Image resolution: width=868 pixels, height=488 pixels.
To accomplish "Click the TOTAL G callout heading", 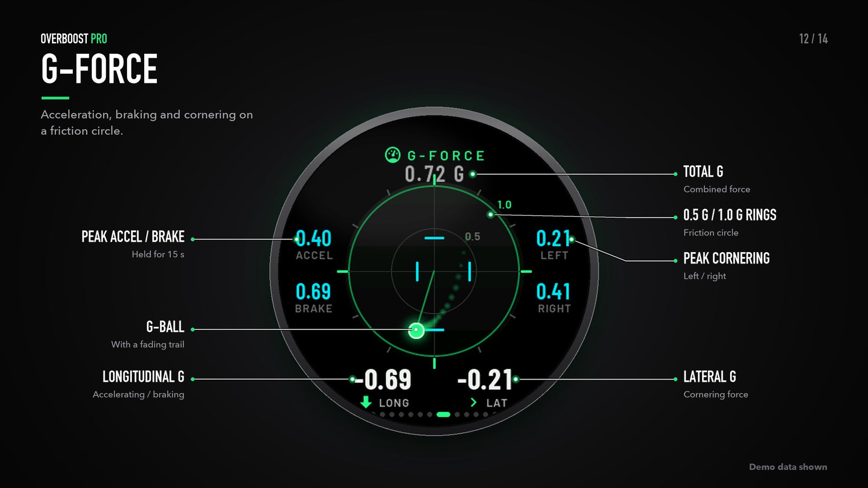I will tap(703, 171).
